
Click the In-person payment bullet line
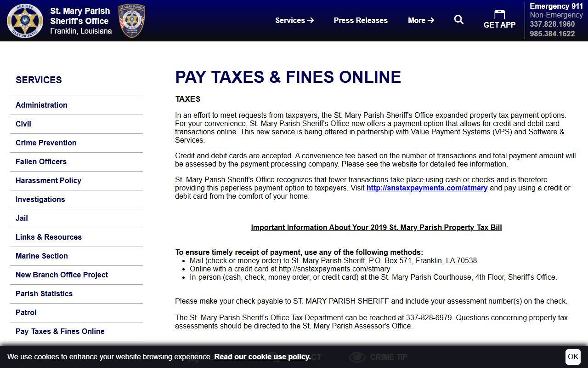pyautogui.click(x=373, y=277)
